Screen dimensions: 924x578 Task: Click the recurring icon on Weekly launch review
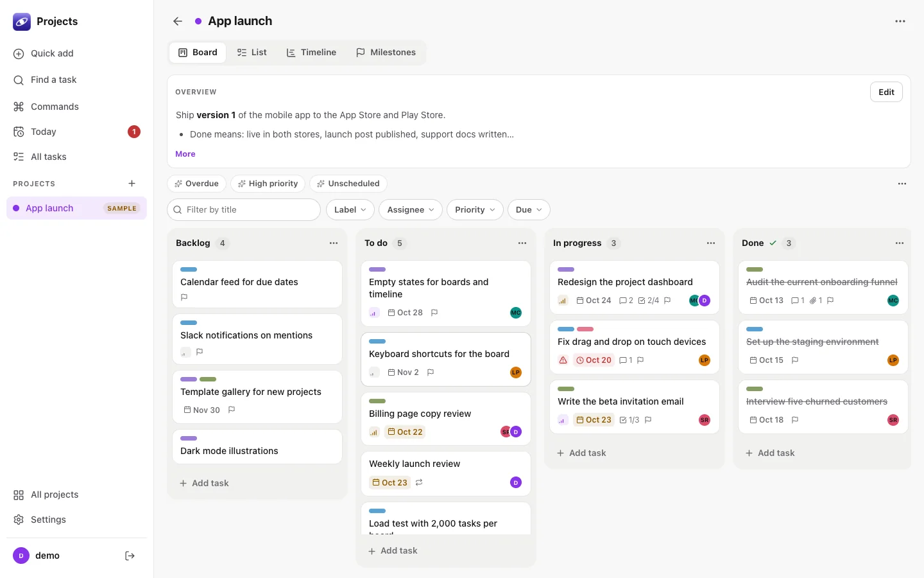click(419, 483)
